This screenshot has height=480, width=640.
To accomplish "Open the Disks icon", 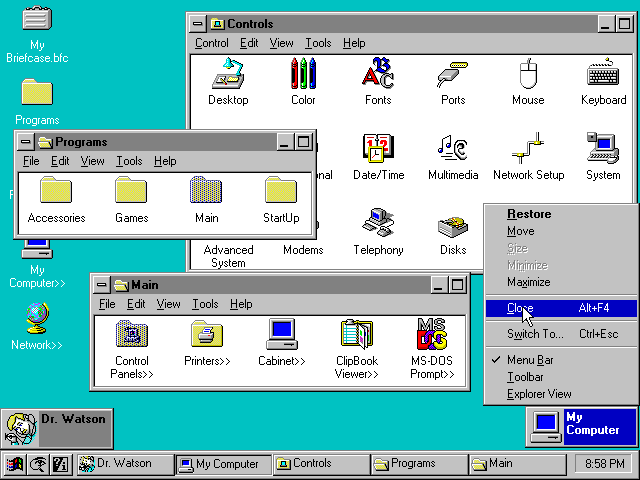I will pyautogui.click(x=453, y=227).
